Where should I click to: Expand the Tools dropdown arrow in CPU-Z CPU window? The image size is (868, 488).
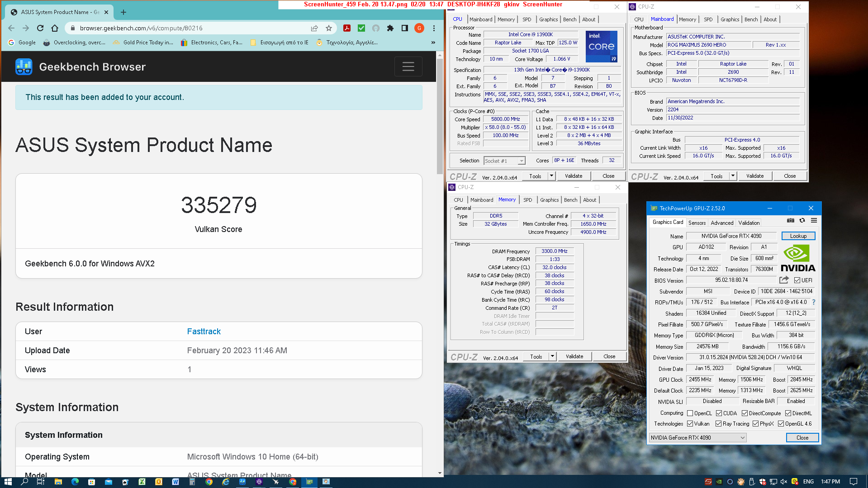551,176
